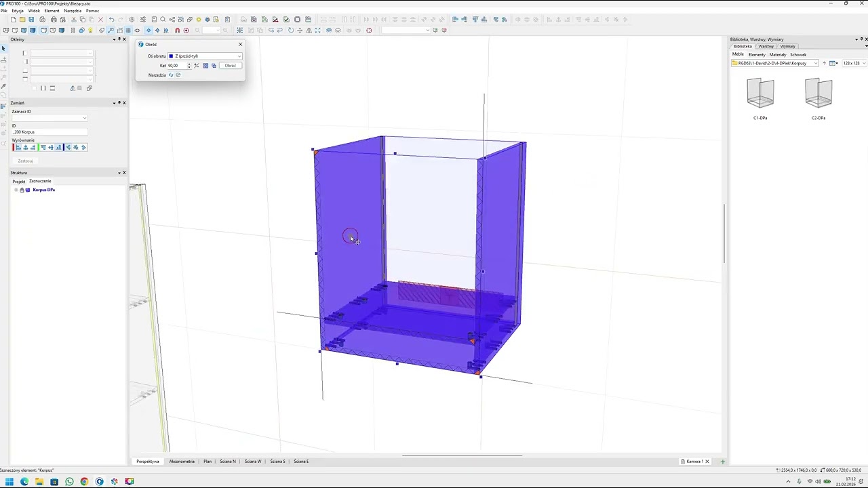Open the 128 x 128 thumbnail size dropdown
Viewport: 868px width, 488px height.
pos(853,63)
